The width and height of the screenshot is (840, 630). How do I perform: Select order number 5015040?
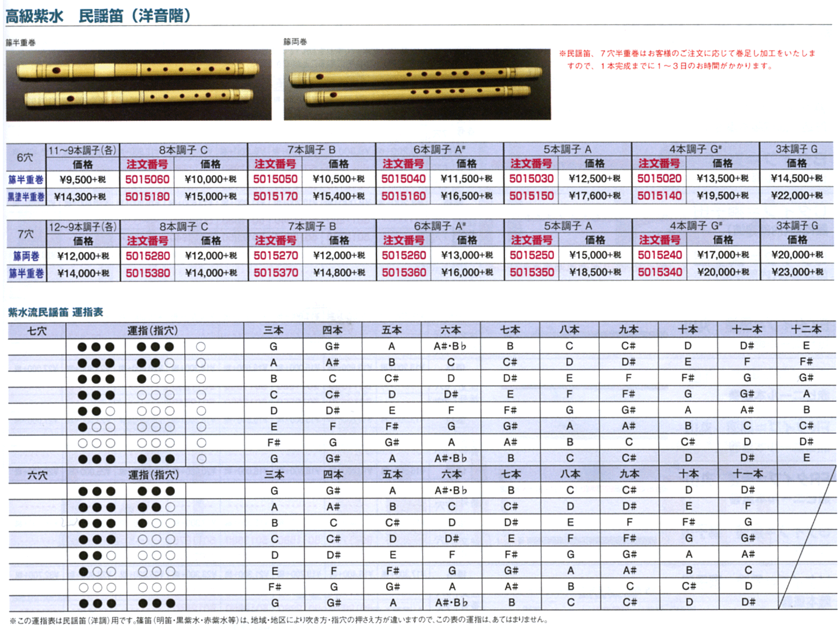click(x=403, y=179)
